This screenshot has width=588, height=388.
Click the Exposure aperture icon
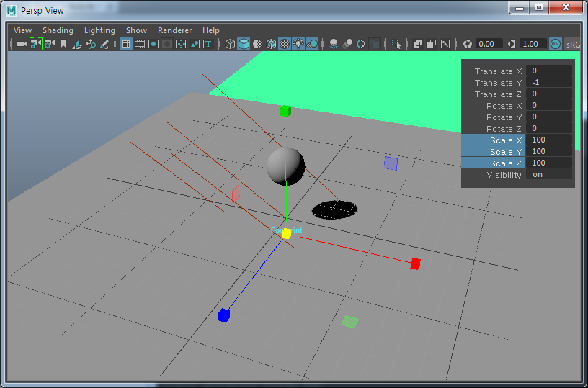pos(467,44)
